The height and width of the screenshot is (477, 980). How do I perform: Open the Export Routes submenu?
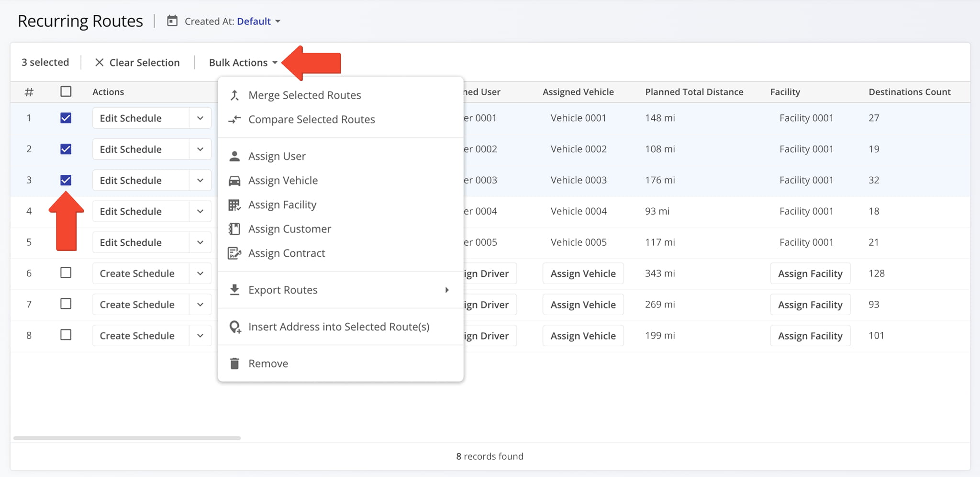(x=447, y=289)
